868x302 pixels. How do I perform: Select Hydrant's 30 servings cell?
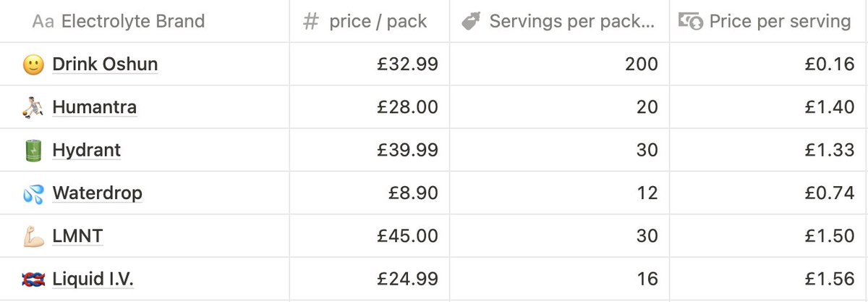tap(559, 150)
